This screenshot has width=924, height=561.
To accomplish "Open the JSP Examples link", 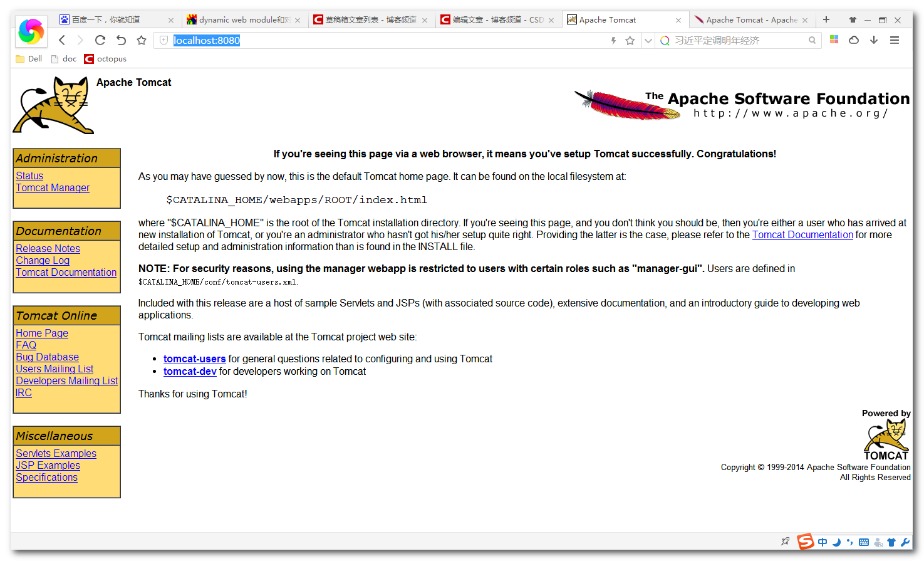I will (48, 465).
